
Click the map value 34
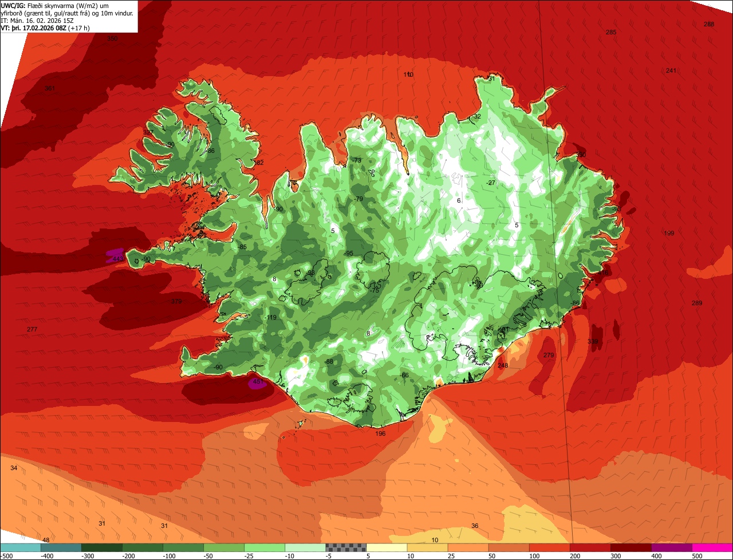pyautogui.click(x=14, y=468)
